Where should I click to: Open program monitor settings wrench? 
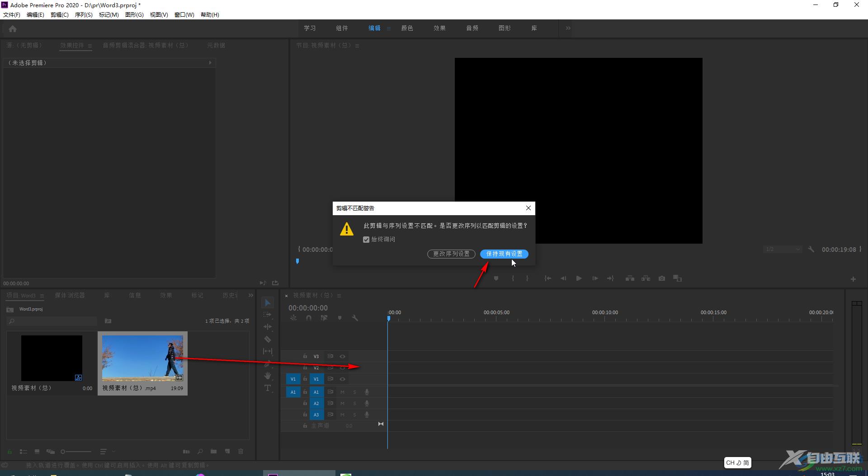pos(811,249)
